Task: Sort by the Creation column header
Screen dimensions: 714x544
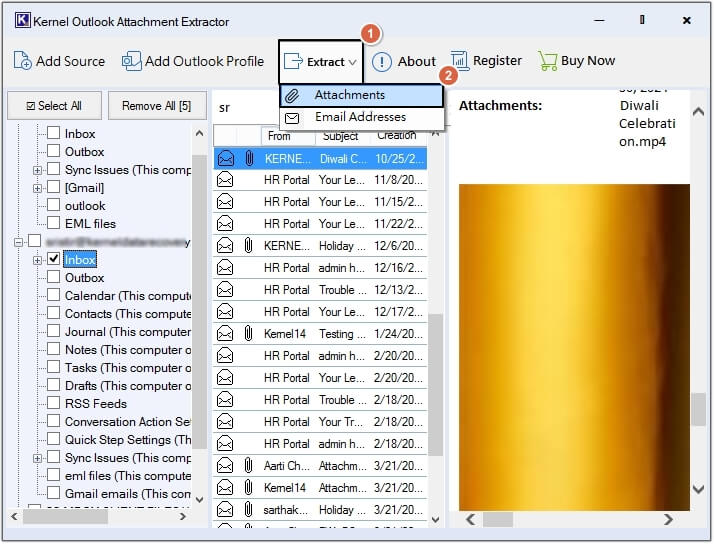Action: tap(397, 136)
